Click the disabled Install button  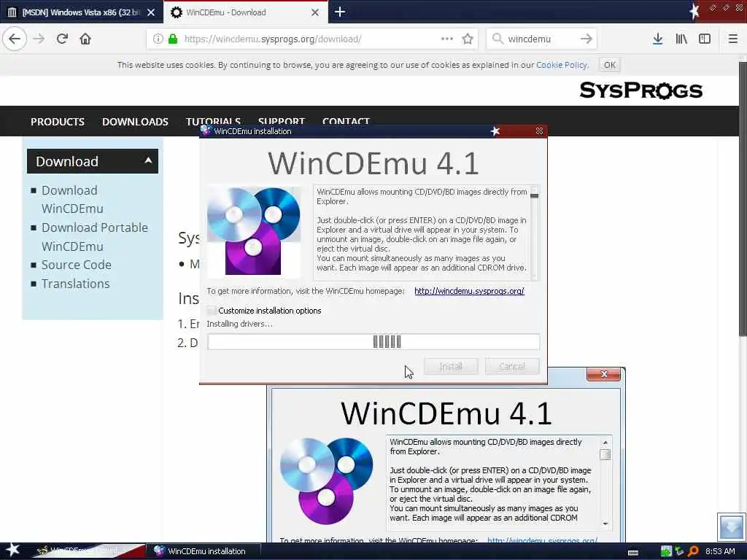(451, 366)
